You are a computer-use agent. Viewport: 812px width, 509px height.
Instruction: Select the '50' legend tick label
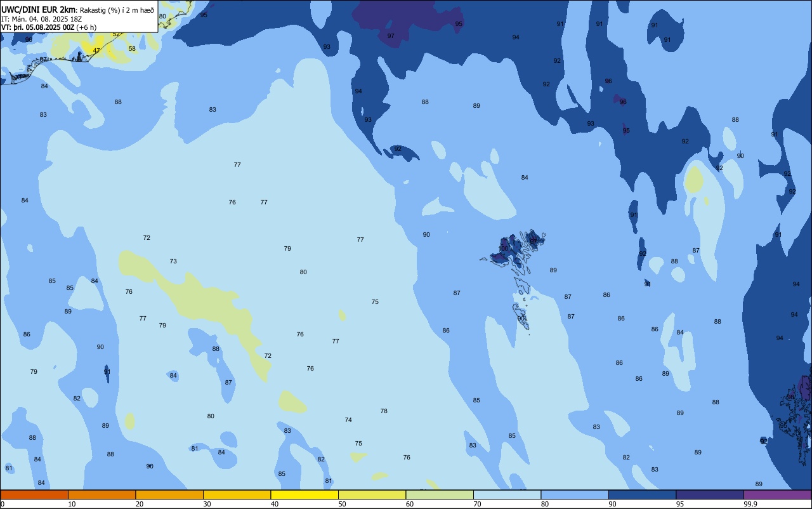pos(342,504)
